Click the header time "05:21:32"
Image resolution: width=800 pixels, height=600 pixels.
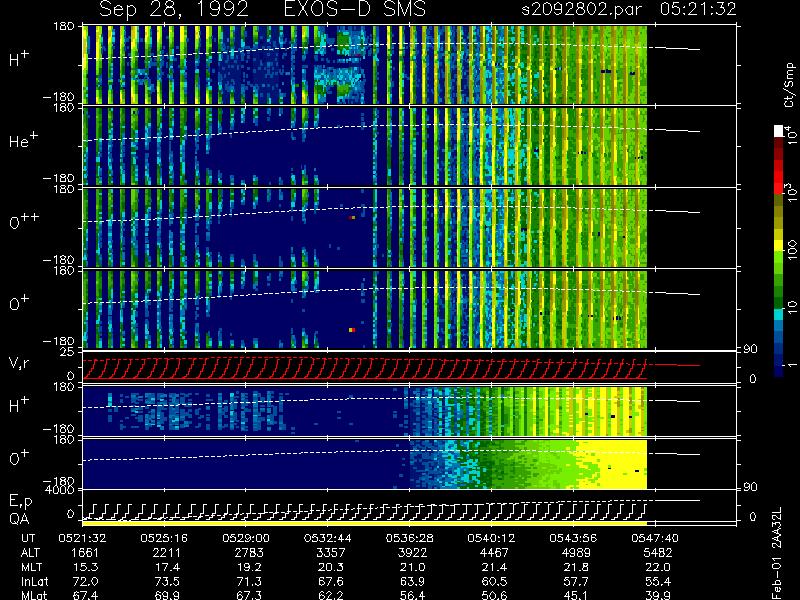698,9
